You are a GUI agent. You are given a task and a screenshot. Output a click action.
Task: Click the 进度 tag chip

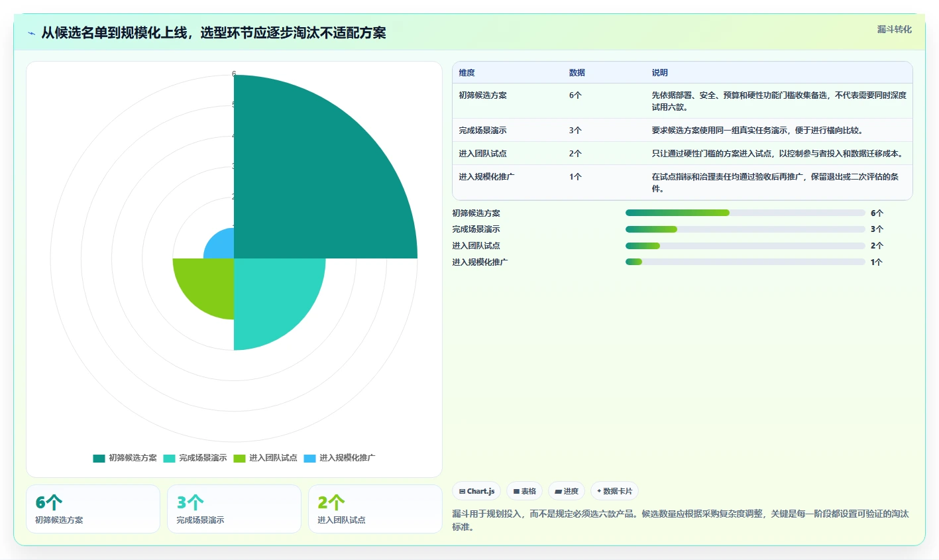[x=567, y=491]
